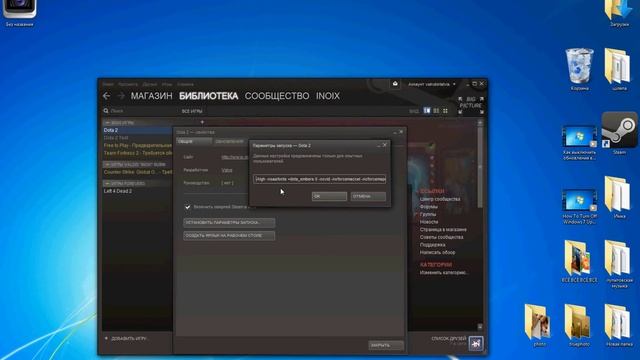This screenshot has width=640, height=360.
Task: Open the Steam inbox notifications icon
Action: (x=395, y=84)
